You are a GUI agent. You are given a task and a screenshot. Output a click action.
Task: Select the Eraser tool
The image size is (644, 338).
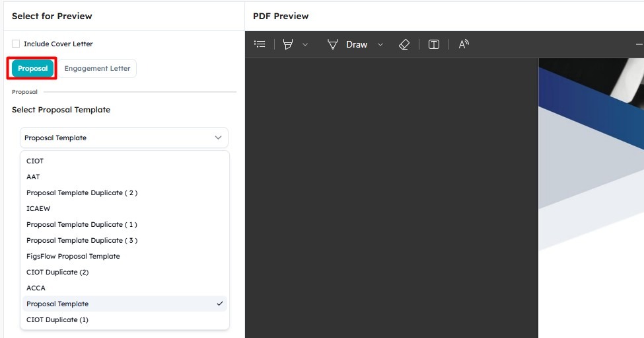pyautogui.click(x=404, y=44)
